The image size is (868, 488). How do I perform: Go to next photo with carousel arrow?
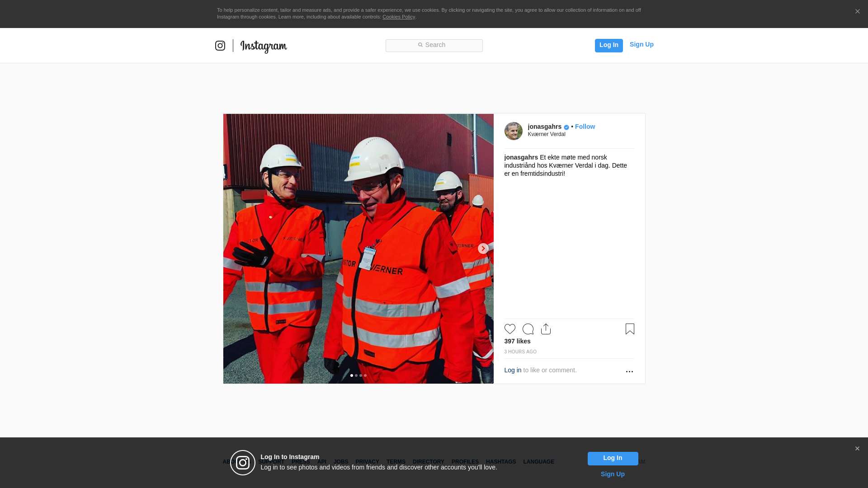483,249
